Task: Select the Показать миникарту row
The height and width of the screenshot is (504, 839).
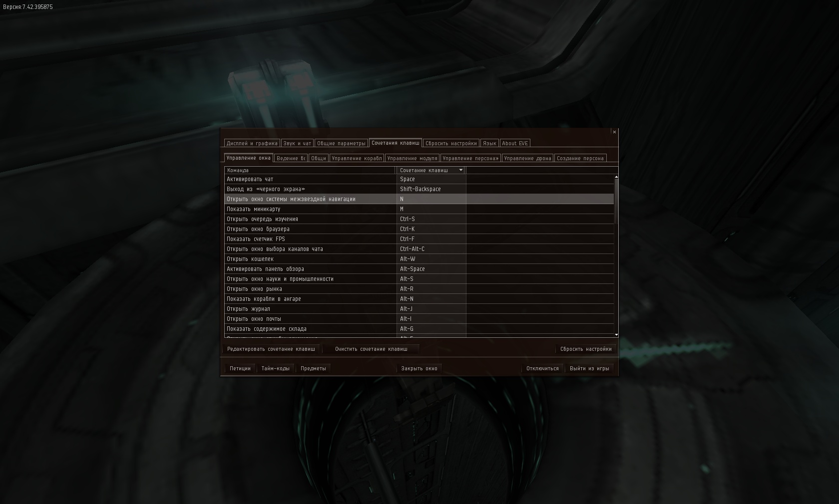Action: coord(419,209)
